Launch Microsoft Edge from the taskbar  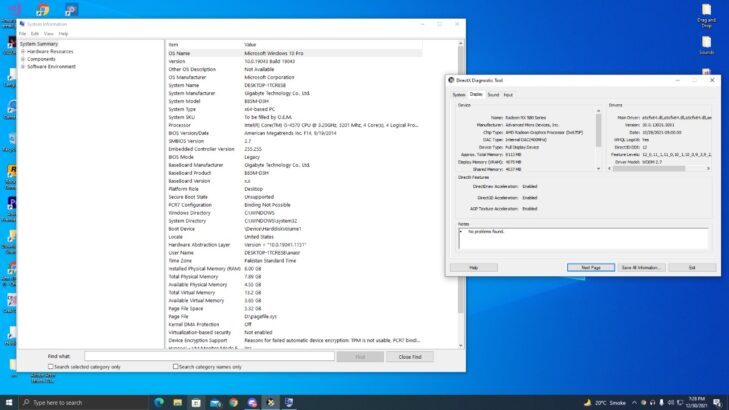pyautogui.click(x=159, y=403)
